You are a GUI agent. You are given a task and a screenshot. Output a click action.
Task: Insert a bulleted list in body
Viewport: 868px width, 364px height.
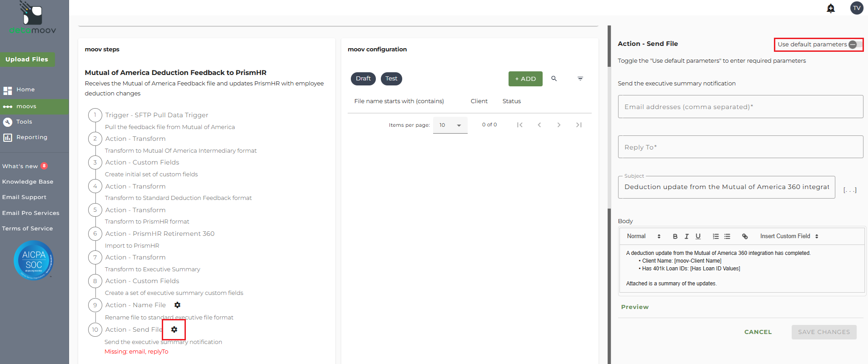click(x=727, y=236)
